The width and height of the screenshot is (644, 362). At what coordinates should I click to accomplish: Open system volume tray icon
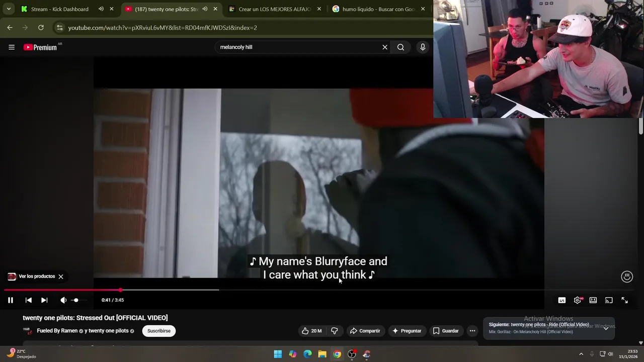[610, 354]
